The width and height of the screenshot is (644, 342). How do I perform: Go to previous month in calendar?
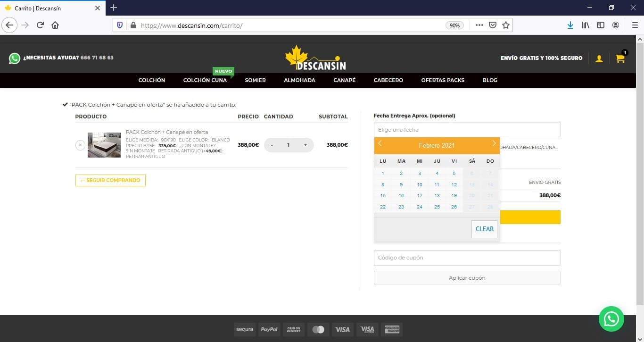coord(380,143)
